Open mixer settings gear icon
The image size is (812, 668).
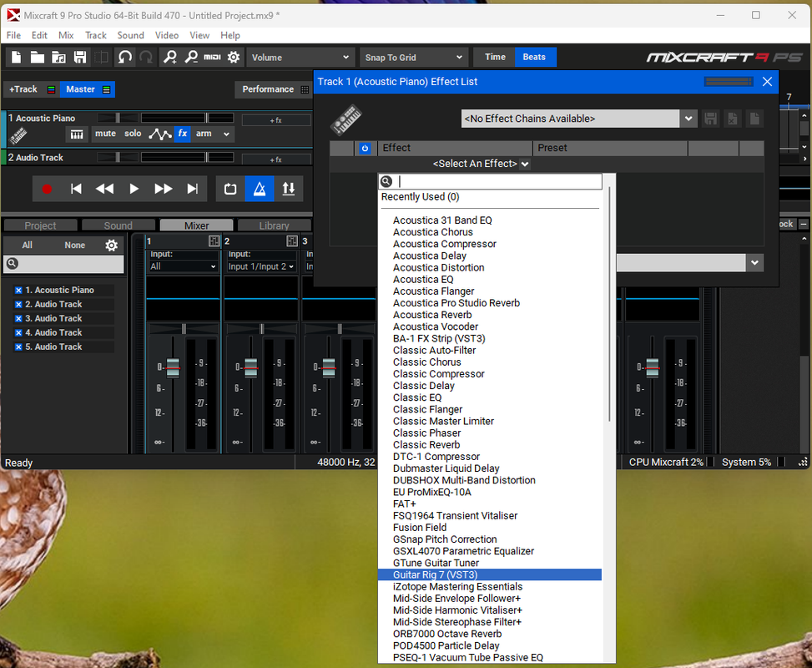point(111,245)
